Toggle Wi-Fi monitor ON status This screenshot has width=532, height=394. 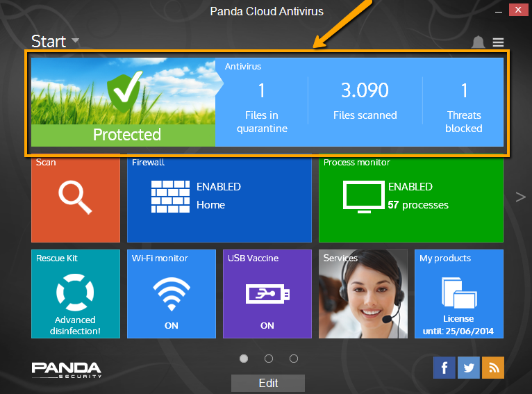172,326
